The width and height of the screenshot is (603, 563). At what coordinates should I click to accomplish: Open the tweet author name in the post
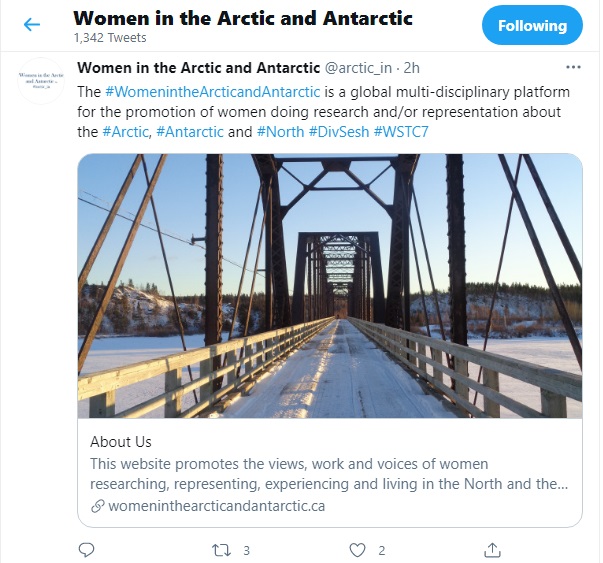coord(199,69)
